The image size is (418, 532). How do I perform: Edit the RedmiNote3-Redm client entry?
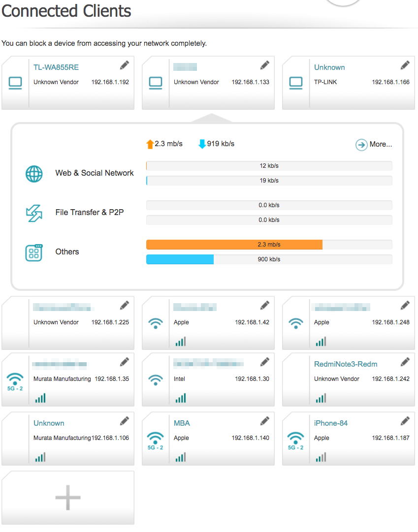pos(405,362)
